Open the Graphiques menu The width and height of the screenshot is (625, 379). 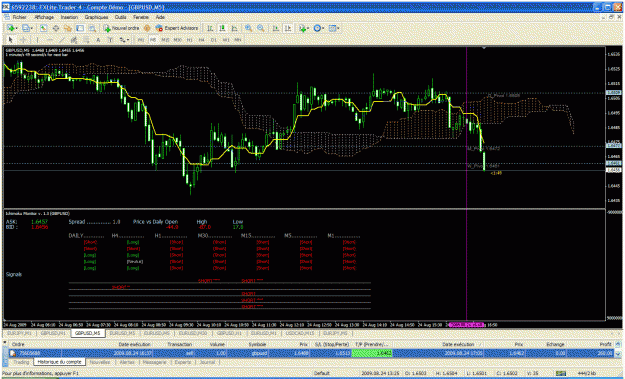[x=96, y=17]
